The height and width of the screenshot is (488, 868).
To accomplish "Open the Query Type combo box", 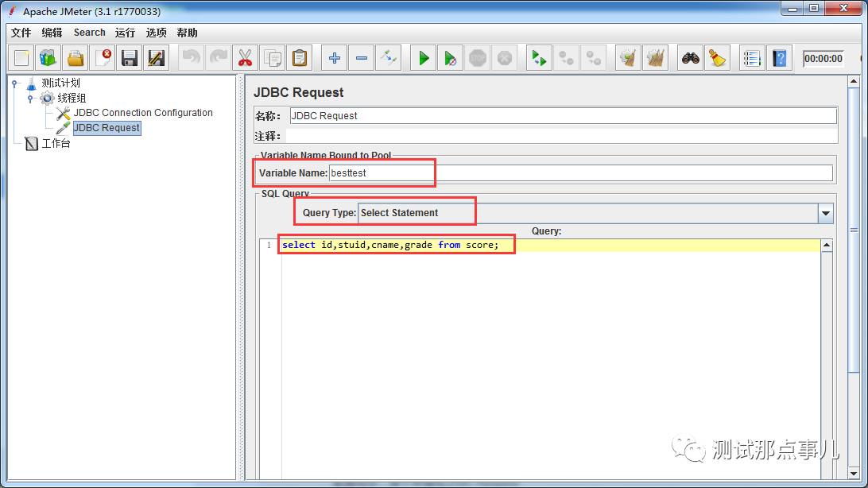I will pos(595,213).
